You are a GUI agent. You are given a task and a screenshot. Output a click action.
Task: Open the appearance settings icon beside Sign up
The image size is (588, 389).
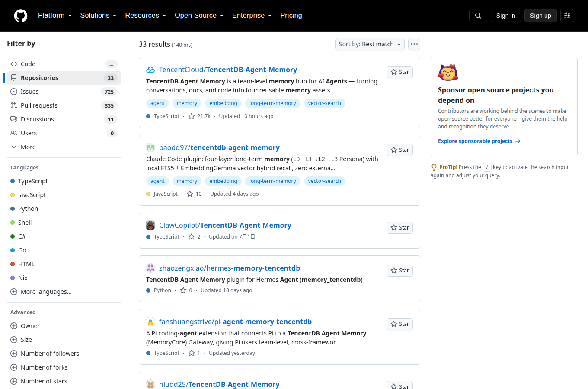click(567, 16)
